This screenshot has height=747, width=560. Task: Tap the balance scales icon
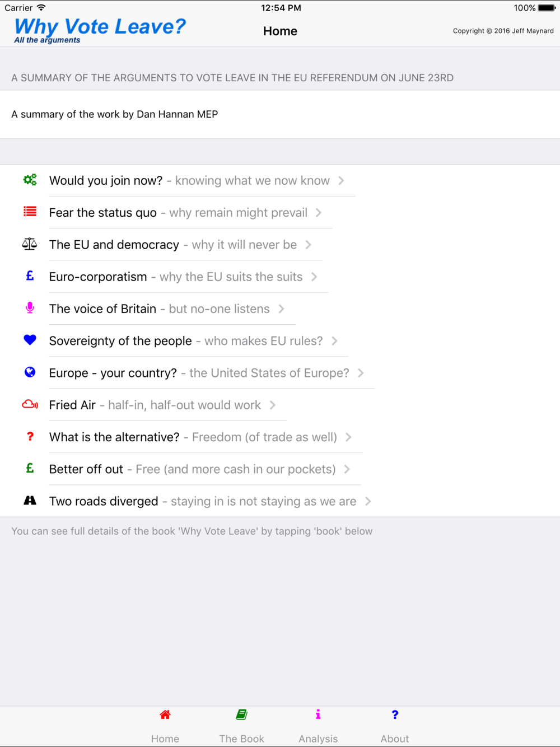tap(30, 244)
